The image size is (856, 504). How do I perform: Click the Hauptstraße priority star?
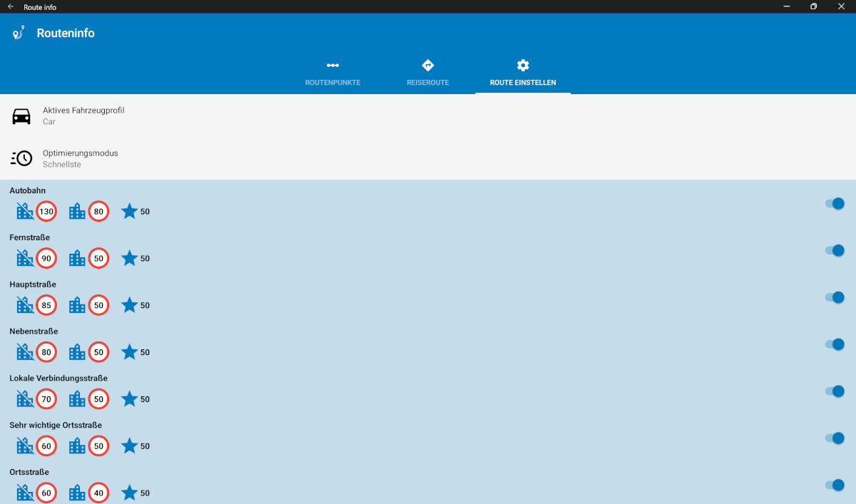click(129, 305)
